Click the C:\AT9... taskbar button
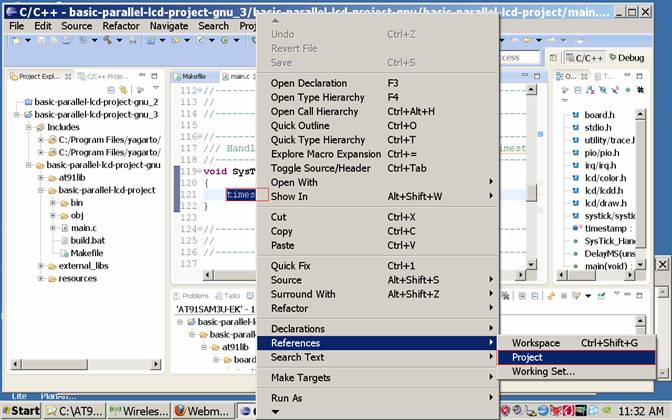The height and width of the screenshot is (420, 672). pos(74,411)
